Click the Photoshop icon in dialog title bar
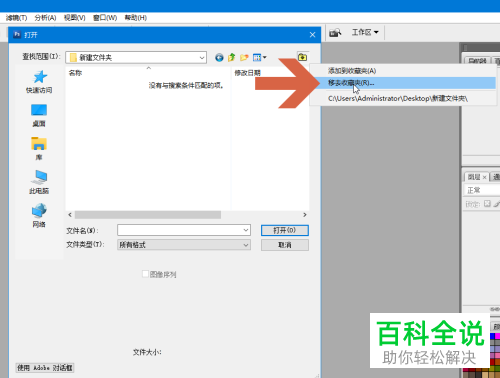Viewport: 500px width, 378px height. tap(17, 35)
